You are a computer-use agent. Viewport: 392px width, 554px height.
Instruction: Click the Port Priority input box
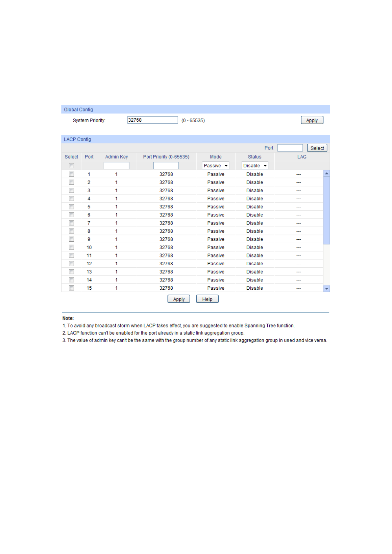tap(166, 166)
